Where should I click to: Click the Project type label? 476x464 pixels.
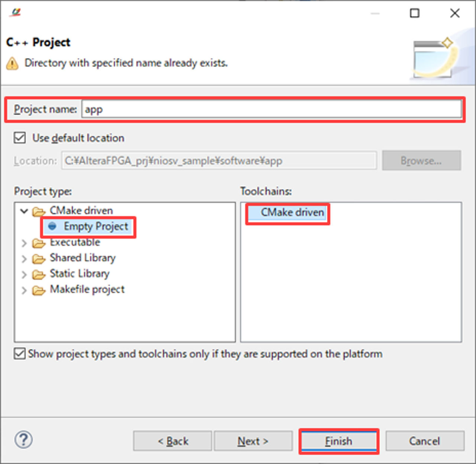point(43,191)
